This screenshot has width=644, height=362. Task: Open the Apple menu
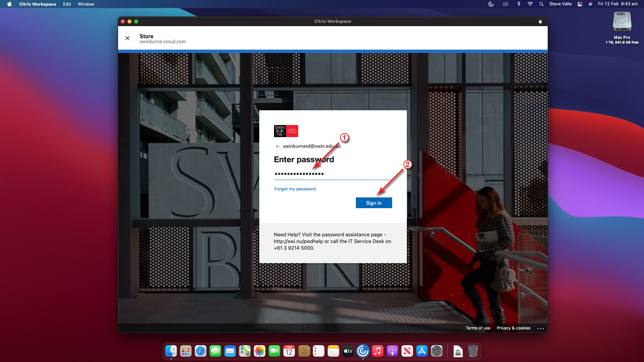point(9,4)
